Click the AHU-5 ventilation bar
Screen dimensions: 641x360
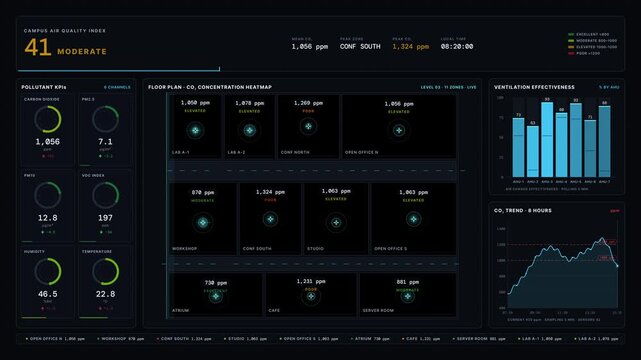(x=576, y=140)
